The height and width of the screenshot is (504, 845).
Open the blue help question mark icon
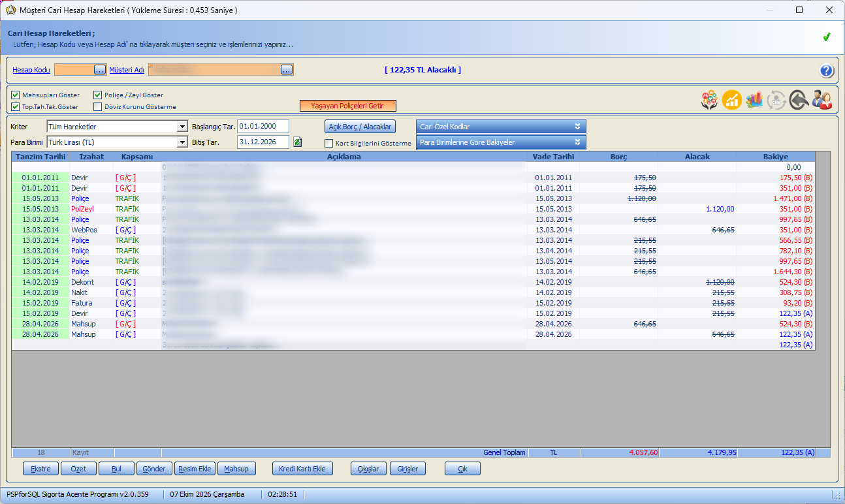click(827, 71)
